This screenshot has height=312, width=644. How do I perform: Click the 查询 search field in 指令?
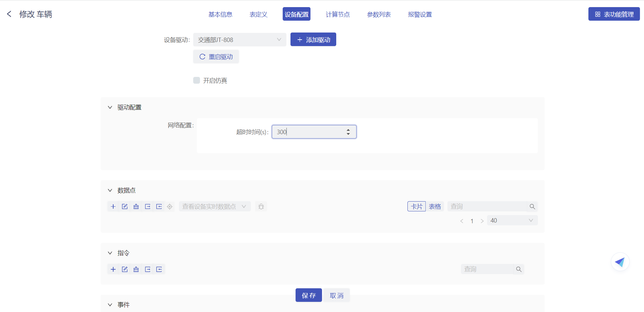click(487, 269)
